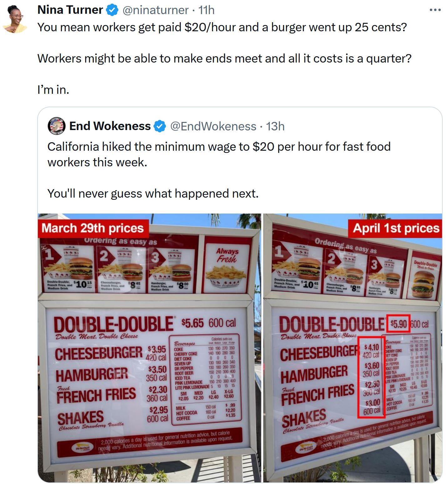448x484 pixels.
Task: Click quoted tweet text about California minimum wage
Action: click(x=219, y=154)
